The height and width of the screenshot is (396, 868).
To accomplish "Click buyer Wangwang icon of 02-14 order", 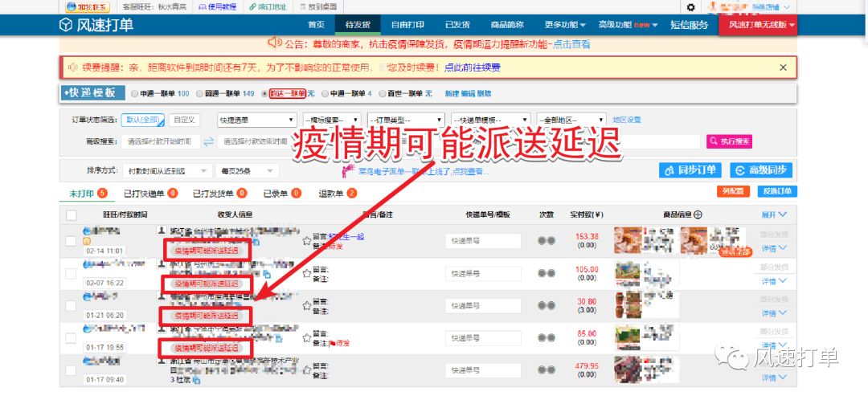I will pyautogui.click(x=87, y=231).
